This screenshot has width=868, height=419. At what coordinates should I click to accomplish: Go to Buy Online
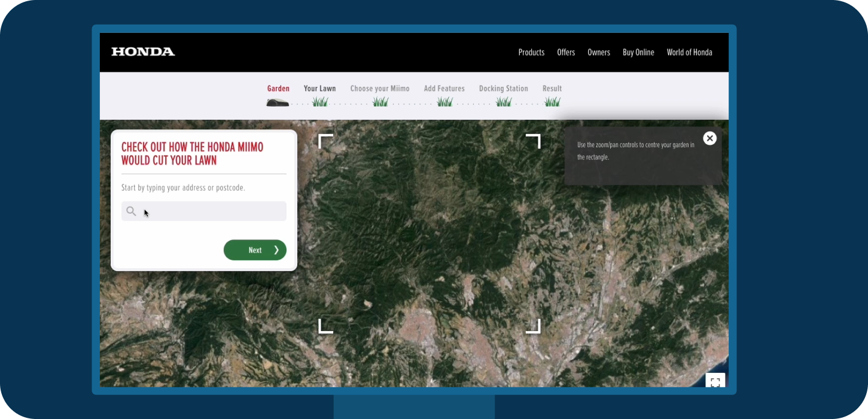point(638,53)
